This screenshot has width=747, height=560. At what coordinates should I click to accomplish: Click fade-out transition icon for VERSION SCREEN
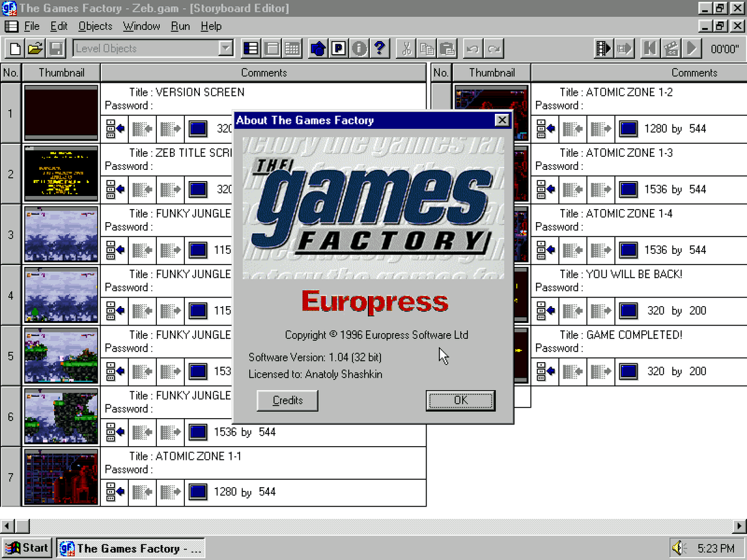171,129
